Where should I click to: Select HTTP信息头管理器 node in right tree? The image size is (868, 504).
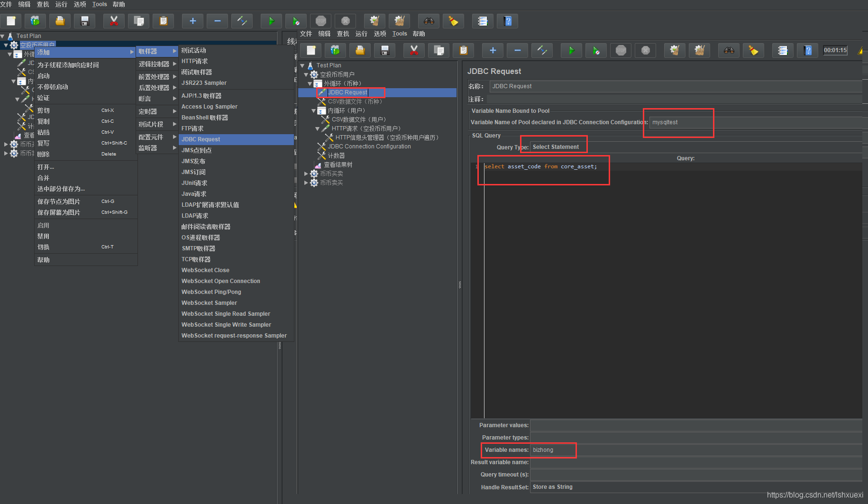tap(387, 137)
